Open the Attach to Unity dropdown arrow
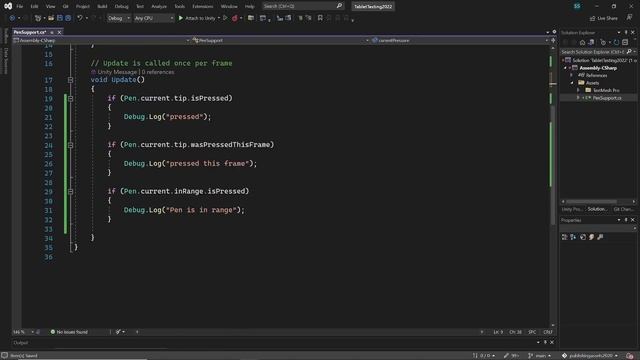This screenshot has height=360, width=640. click(219, 18)
